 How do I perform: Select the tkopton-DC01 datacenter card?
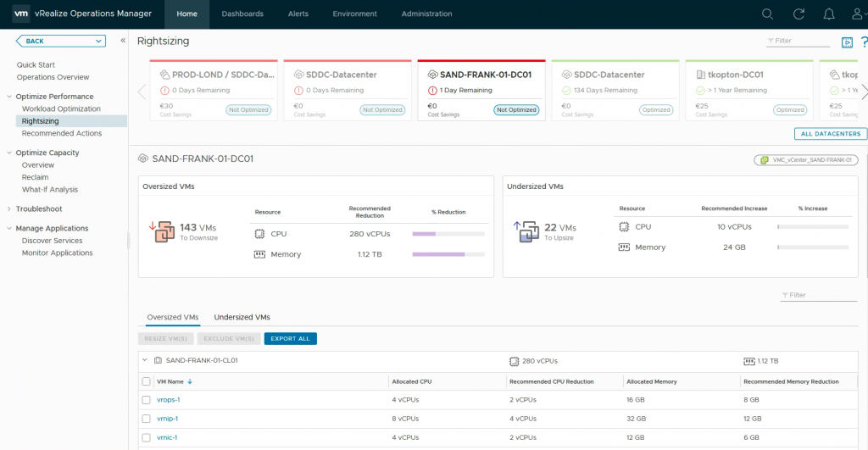[749, 91]
